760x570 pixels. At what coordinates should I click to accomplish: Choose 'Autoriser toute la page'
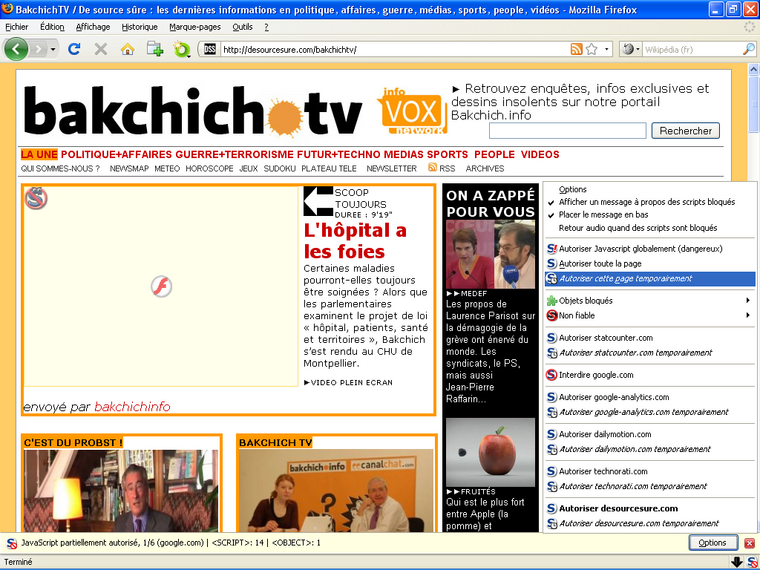pos(649,264)
